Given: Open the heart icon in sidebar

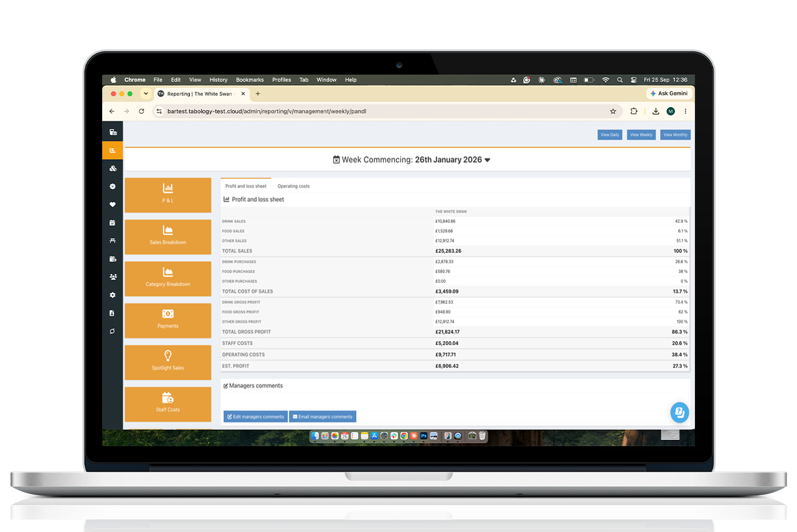Looking at the screenshot, I should (x=113, y=204).
